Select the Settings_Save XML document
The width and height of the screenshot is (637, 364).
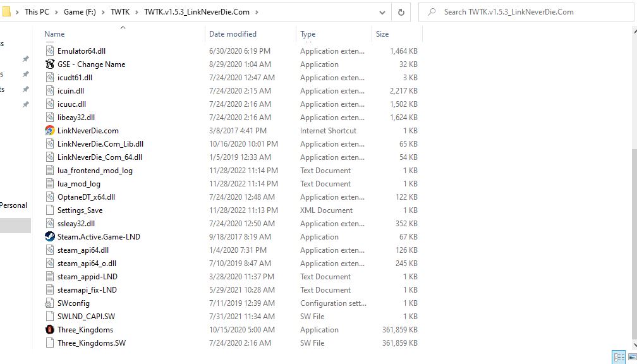80,210
